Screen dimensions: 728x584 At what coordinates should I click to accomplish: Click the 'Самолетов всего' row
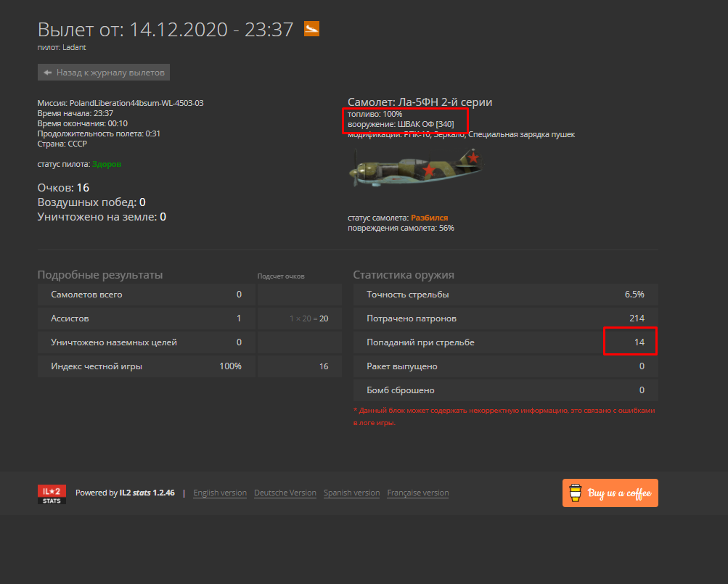pyautogui.click(x=146, y=295)
